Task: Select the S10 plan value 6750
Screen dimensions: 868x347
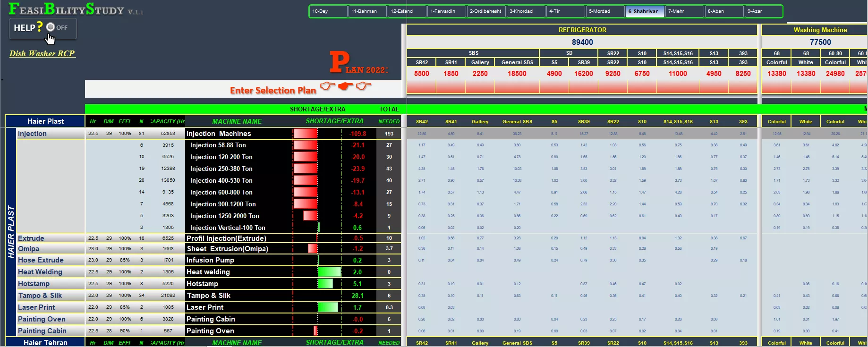Action: pyautogui.click(x=642, y=74)
